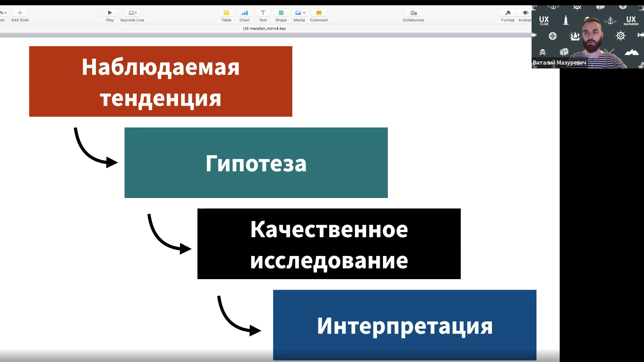
Task: Add a Comment to the slide
Action: 319,13
